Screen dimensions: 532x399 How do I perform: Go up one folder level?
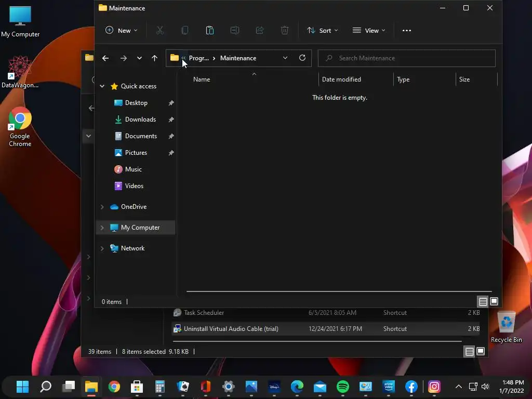click(x=154, y=58)
